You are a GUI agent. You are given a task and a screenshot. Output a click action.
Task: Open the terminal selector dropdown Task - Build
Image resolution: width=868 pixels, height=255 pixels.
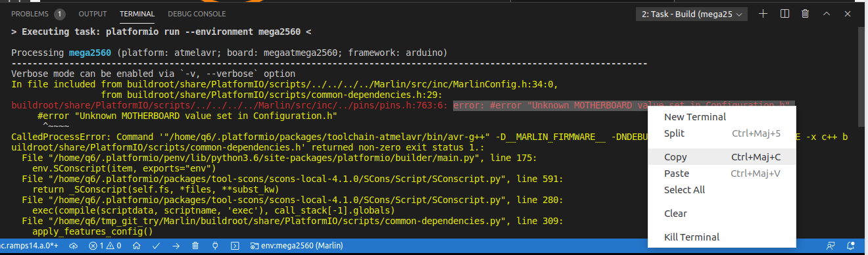[692, 14]
